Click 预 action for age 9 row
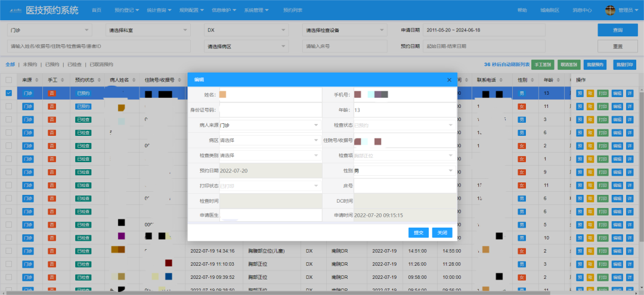This screenshot has width=644, height=295. point(580,172)
